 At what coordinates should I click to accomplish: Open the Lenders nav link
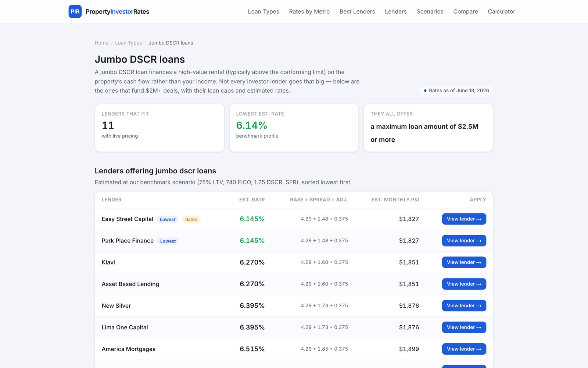pyautogui.click(x=396, y=11)
